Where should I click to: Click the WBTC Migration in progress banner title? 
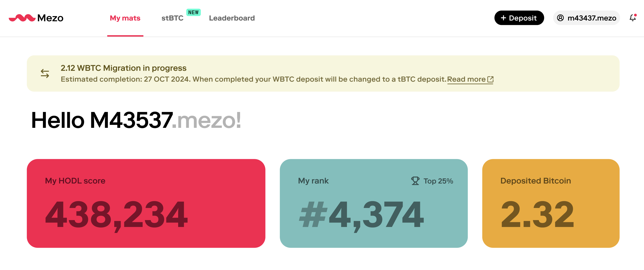click(124, 68)
